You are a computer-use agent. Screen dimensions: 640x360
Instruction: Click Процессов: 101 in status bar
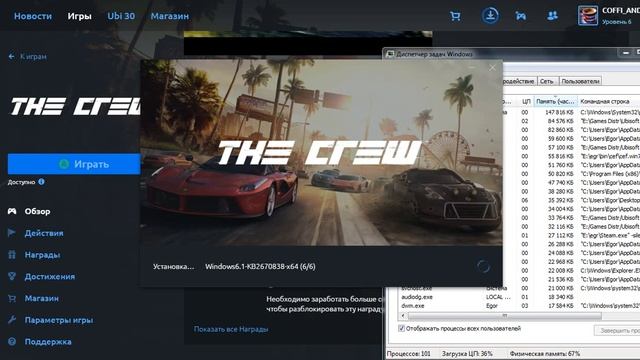[409, 353]
